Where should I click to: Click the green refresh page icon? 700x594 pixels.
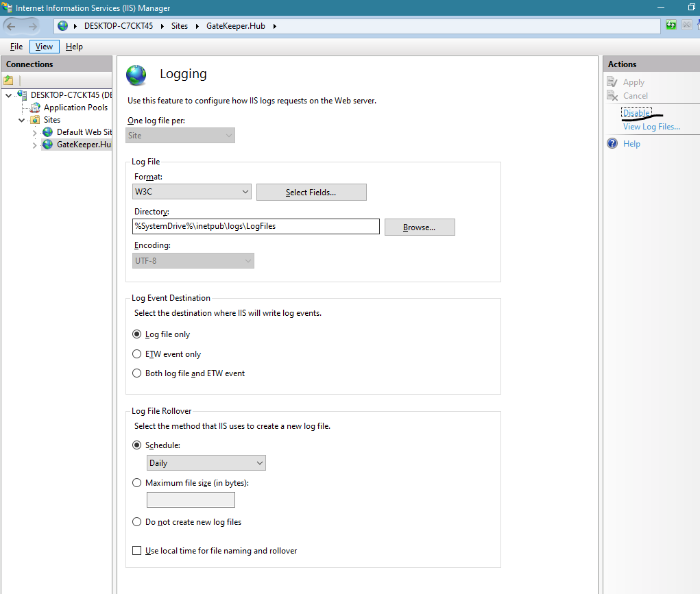(671, 25)
